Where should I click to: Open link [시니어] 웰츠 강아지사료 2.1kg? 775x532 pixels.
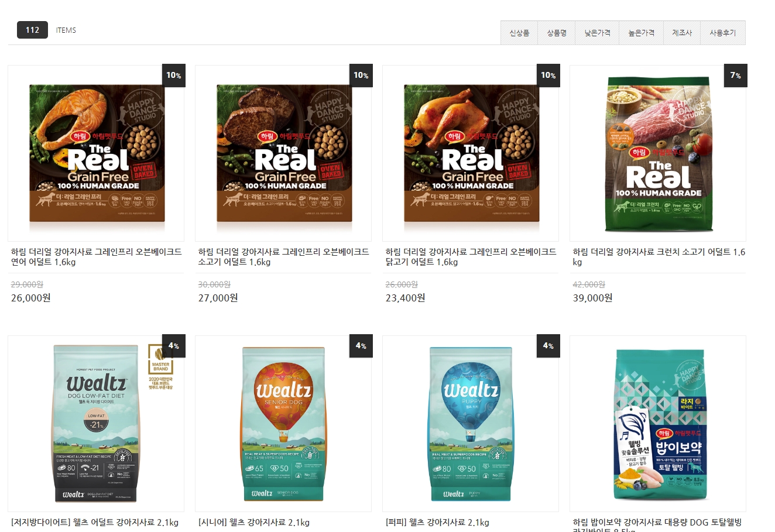click(254, 522)
